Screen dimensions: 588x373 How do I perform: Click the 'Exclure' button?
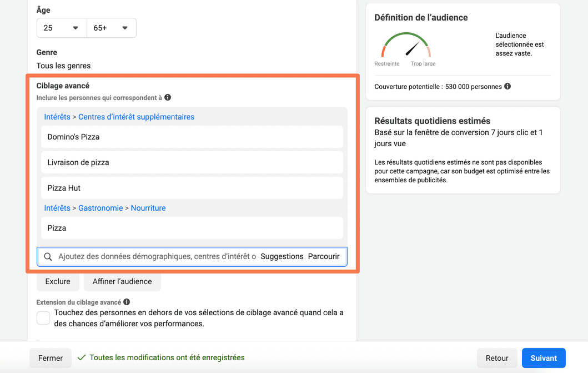[58, 281]
